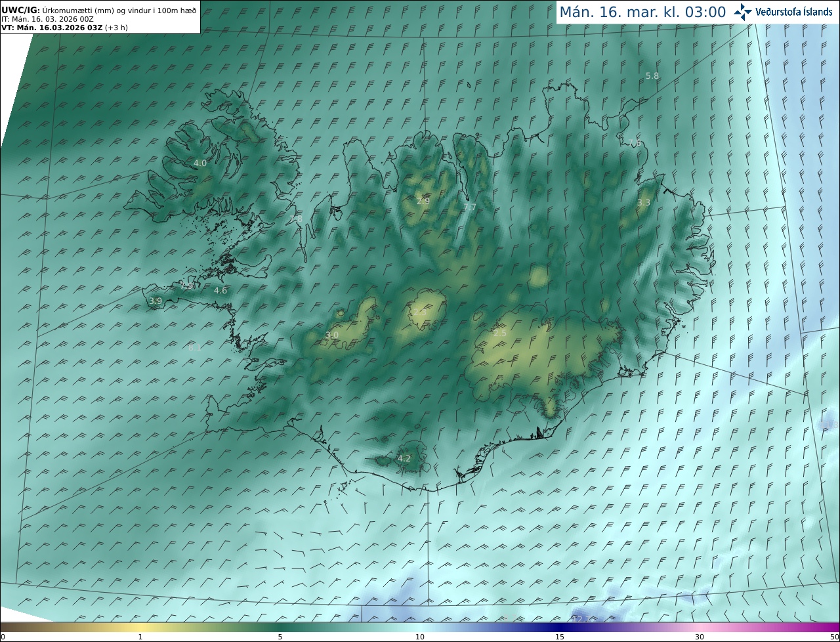Click the 7.7 value label on the map

coord(470,207)
